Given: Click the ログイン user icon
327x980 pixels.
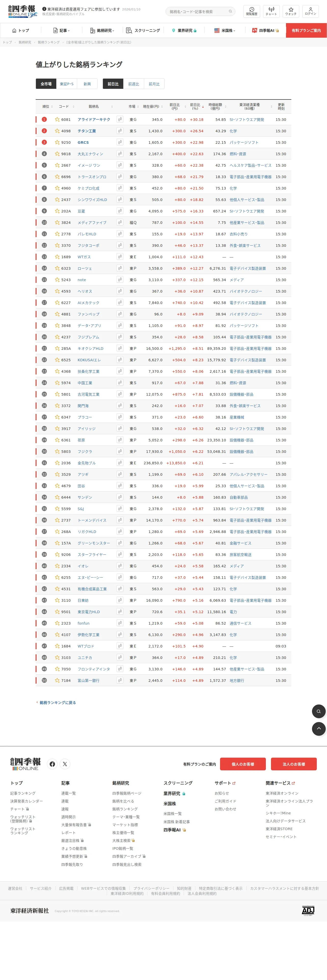Looking at the screenshot, I should (310, 11).
